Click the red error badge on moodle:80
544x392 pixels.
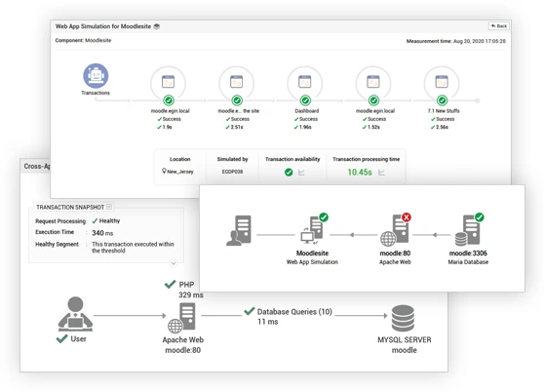(407, 217)
